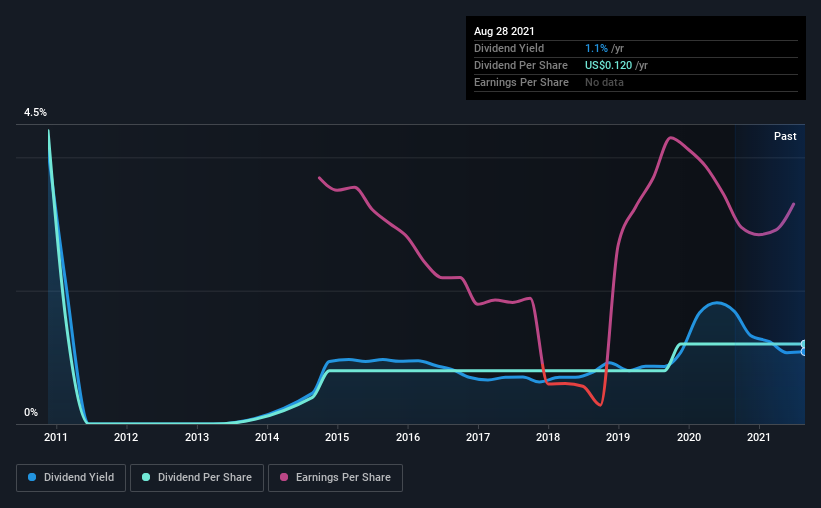Viewport: 821px width, 508px height.
Task: Select the 2018 x-axis label
Action: point(548,437)
